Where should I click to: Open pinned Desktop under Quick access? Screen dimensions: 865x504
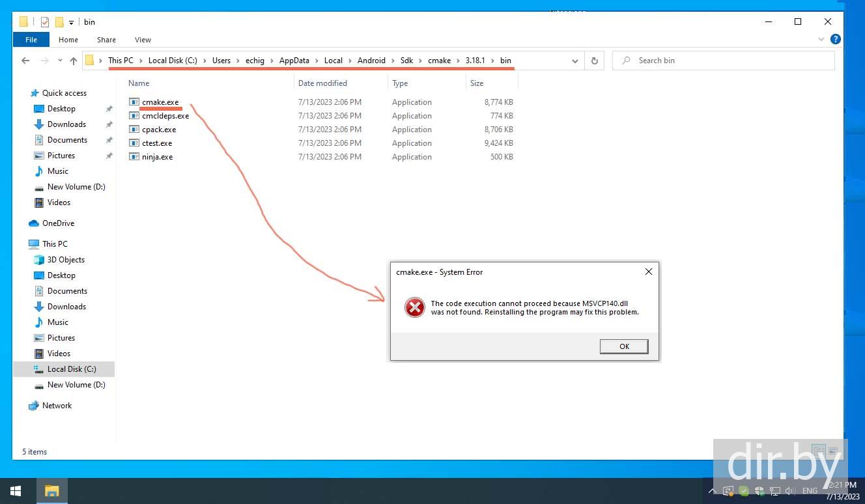(x=61, y=109)
